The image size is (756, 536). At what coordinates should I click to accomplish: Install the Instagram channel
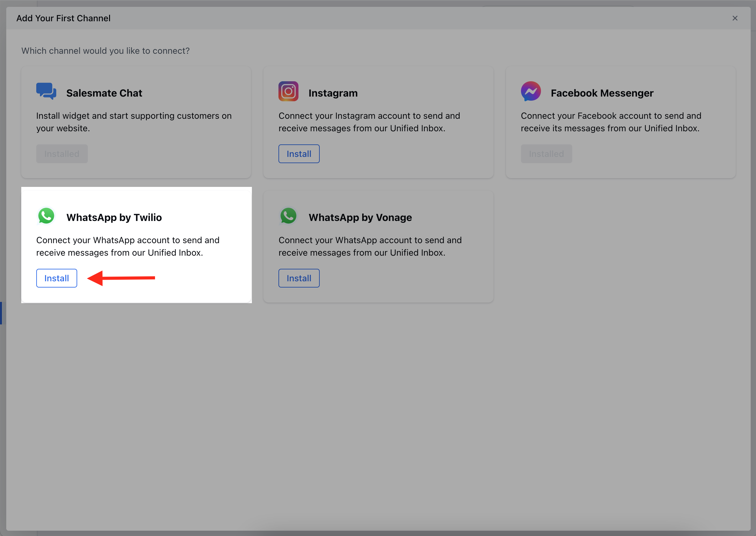[299, 154]
